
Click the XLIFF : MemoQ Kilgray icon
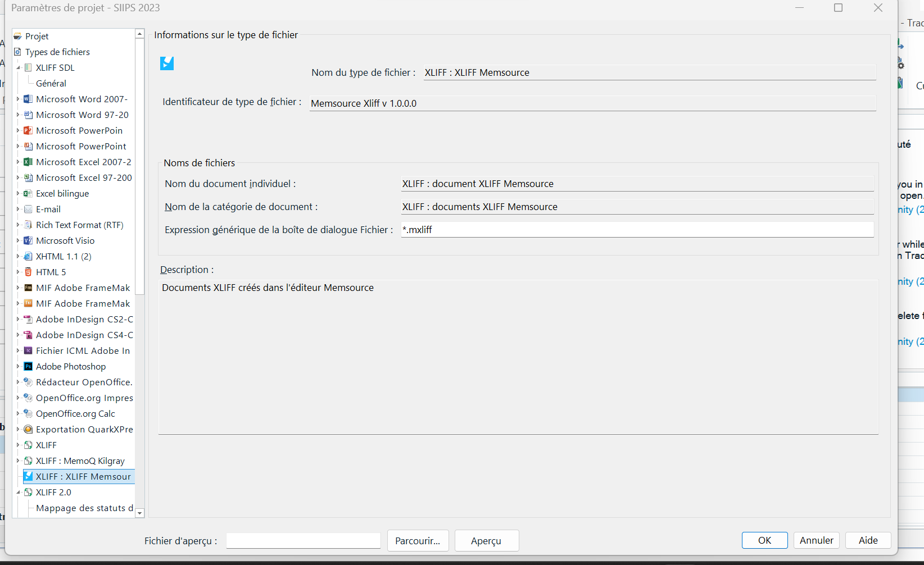(x=28, y=461)
